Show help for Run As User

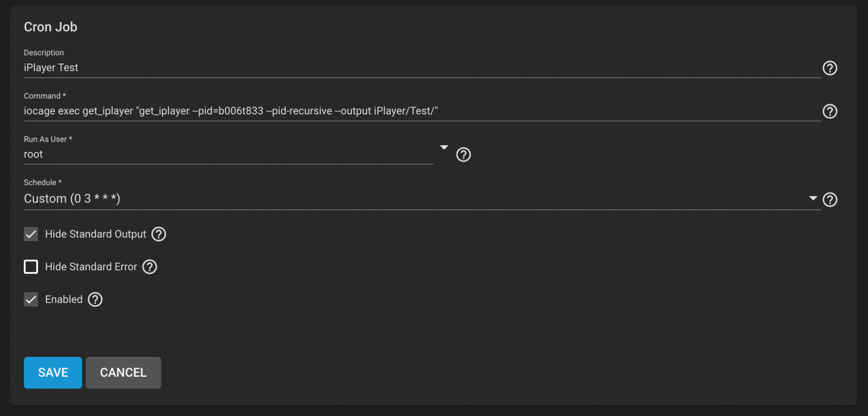click(x=463, y=155)
